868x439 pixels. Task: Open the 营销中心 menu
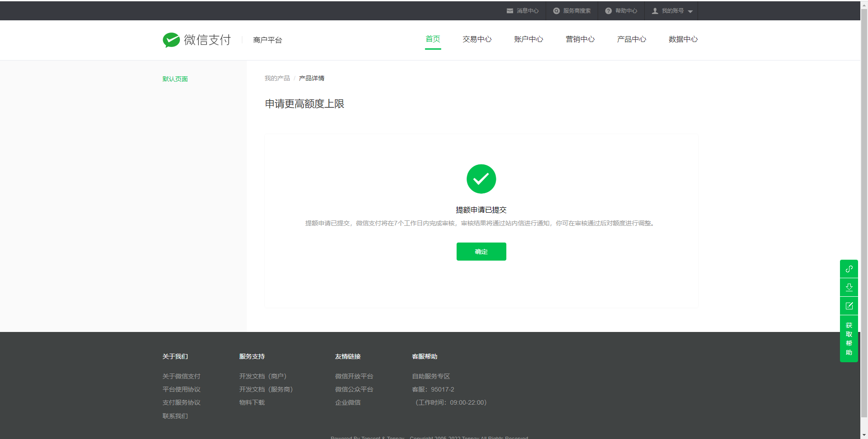580,39
